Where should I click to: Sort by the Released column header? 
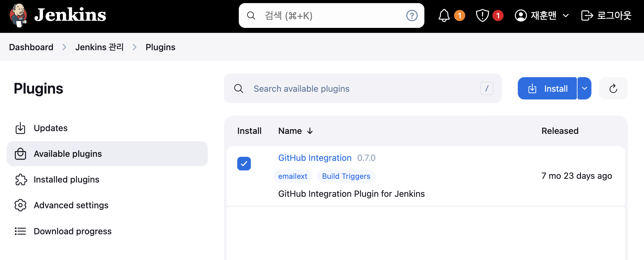pos(560,131)
